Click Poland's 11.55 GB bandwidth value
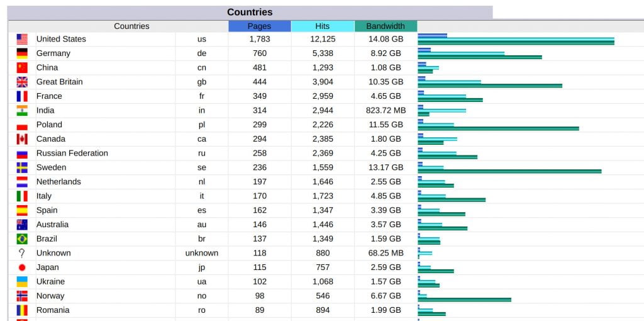Viewport: 644px width, 321px height. click(x=386, y=125)
